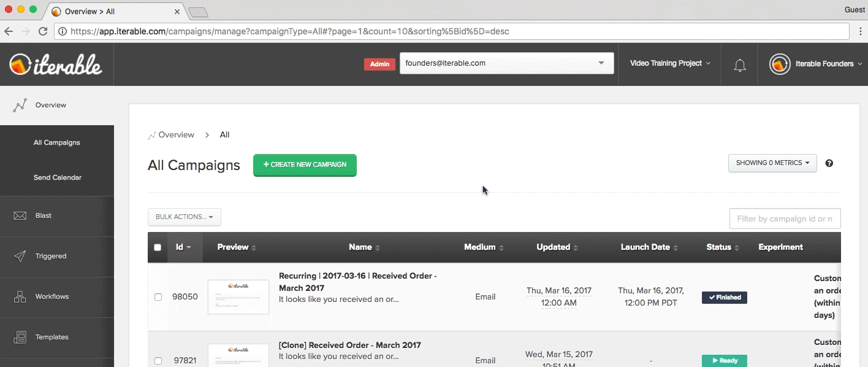Open All Campaigns in the sidebar
This screenshot has height=367, width=868.
pos(57,142)
